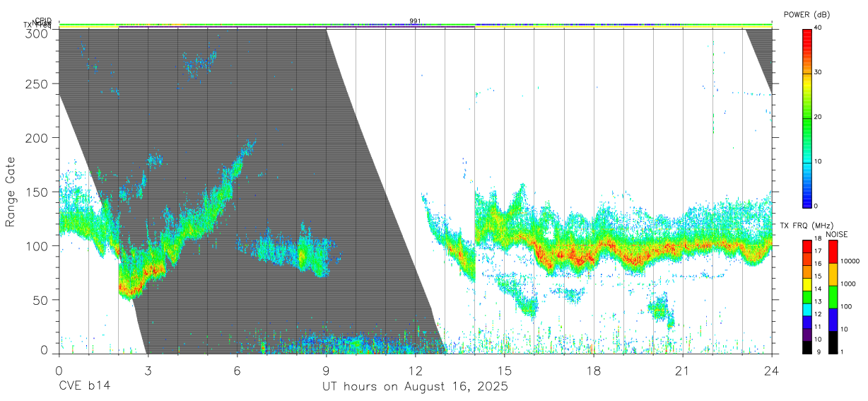
Task: Pick the yellow 14-15 MHz frequency swatch
Action: tap(807, 284)
